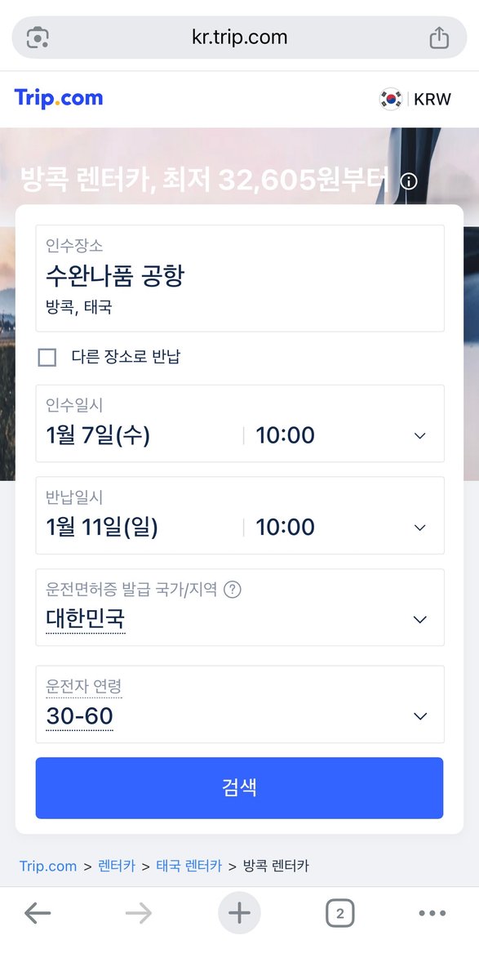
Task: Expand the 반납일시 date dropdown chevron
Action: click(x=420, y=528)
